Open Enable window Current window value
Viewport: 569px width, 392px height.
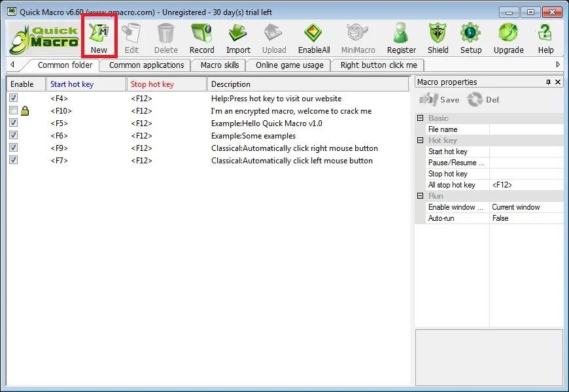click(526, 206)
